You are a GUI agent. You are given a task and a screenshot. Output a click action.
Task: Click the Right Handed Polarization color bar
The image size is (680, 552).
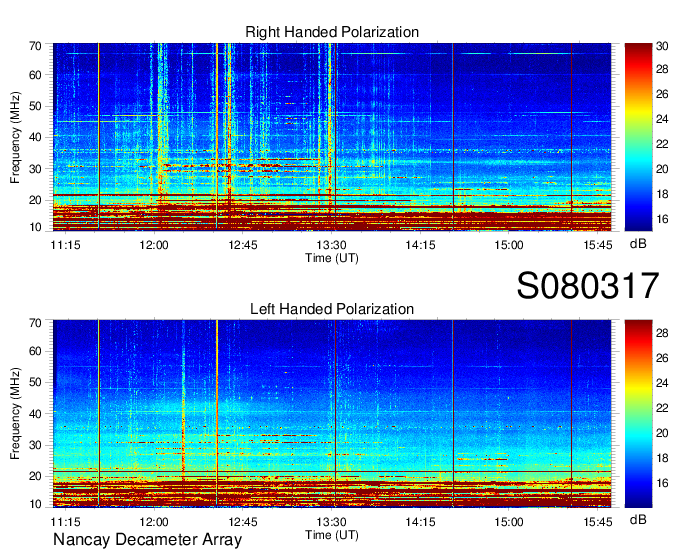638,137
